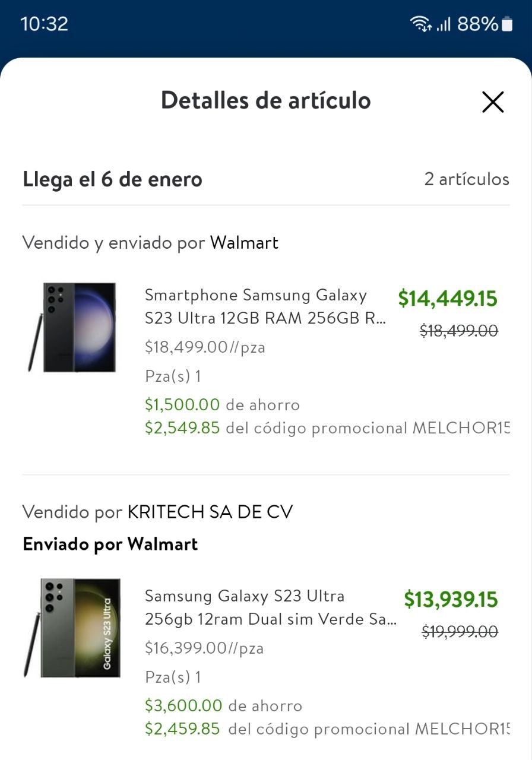The height and width of the screenshot is (760, 532).
Task: Tap the 2 artículos count label
Action: click(x=466, y=179)
